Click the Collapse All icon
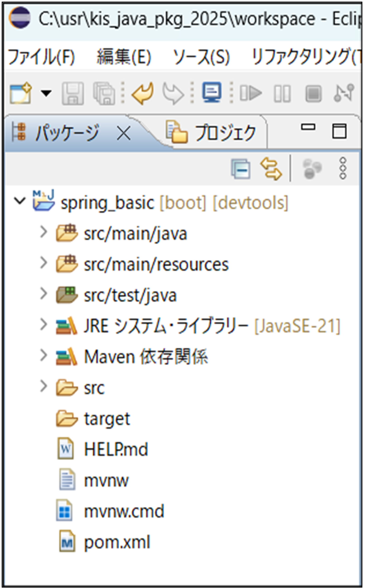Viewport: 366px width, 588px height. point(241,169)
